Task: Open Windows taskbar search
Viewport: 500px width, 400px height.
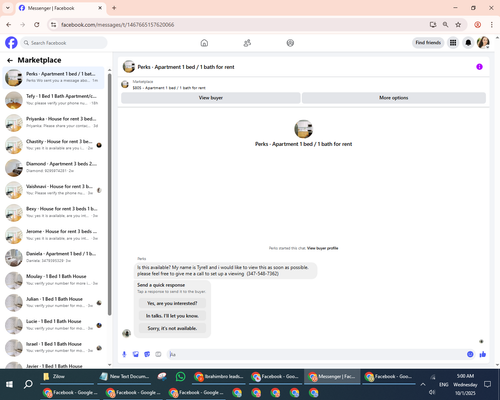Action: 28,384
